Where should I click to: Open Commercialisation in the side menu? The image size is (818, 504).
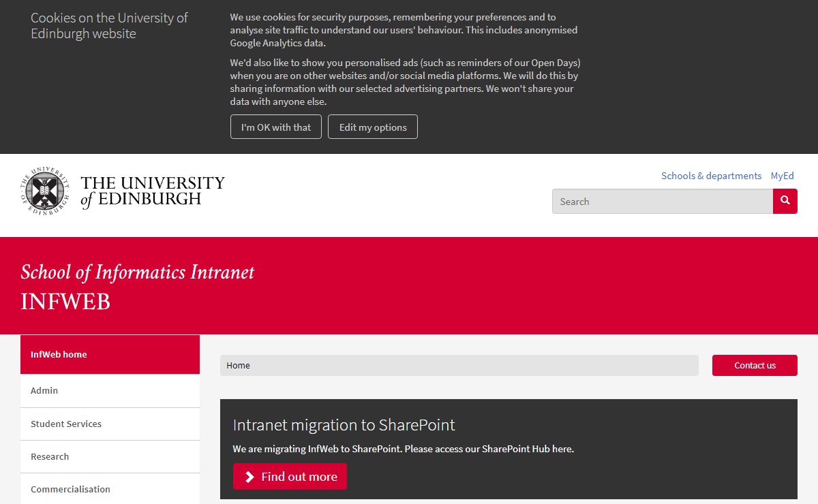pos(110,489)
